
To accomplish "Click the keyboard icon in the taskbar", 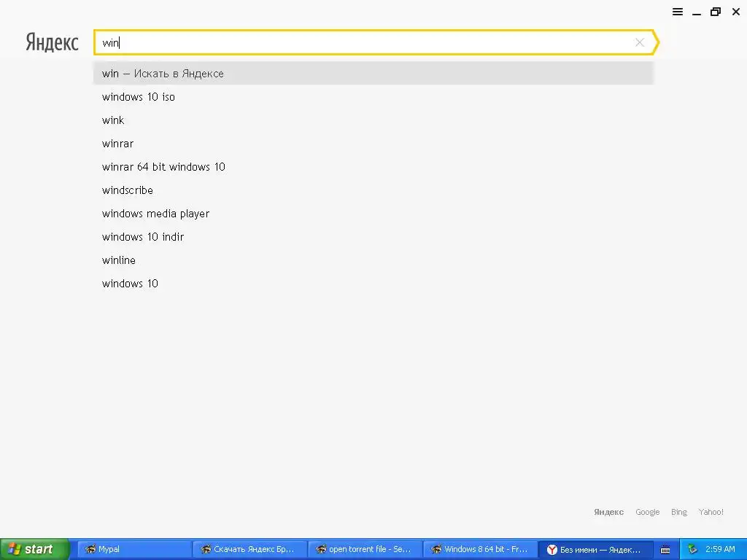I will [x=665, y=550].
